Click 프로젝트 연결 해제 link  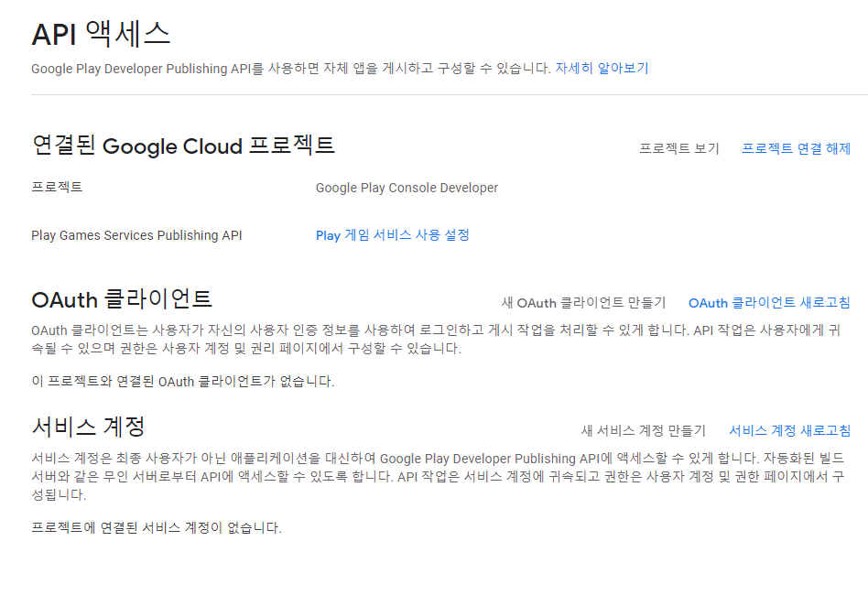(796, 148)
